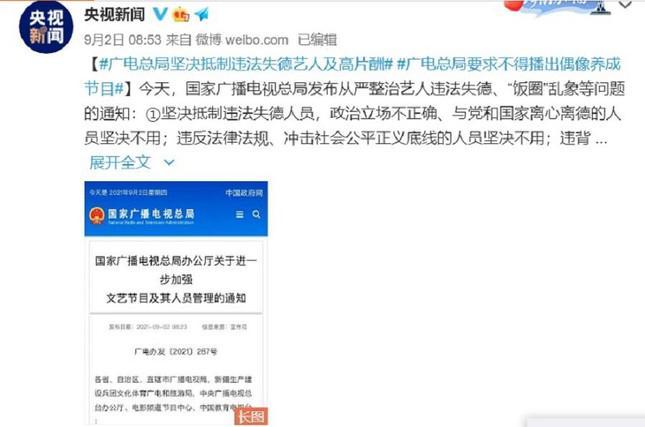Click the orange crown membership icon
645x427 pixels.
[x=181, y=15]
